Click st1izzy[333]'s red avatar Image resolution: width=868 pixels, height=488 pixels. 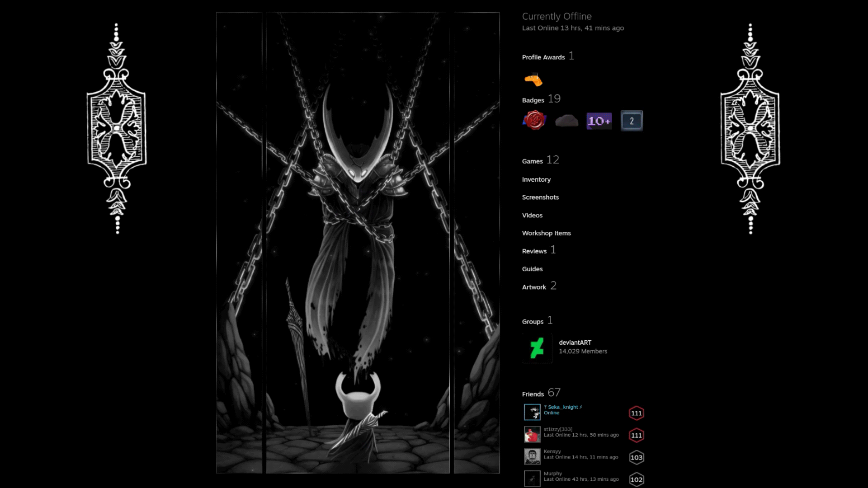tap(532, 434)
